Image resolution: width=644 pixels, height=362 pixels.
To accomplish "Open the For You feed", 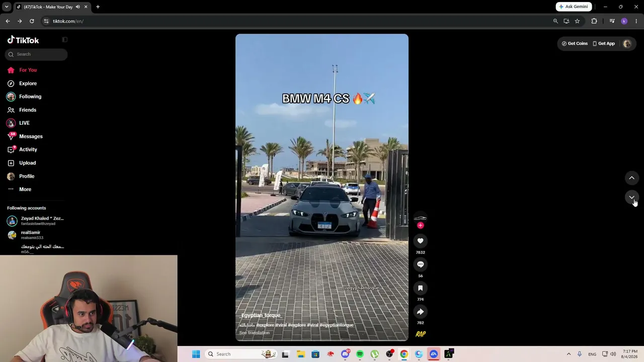I will click(22, 70).
